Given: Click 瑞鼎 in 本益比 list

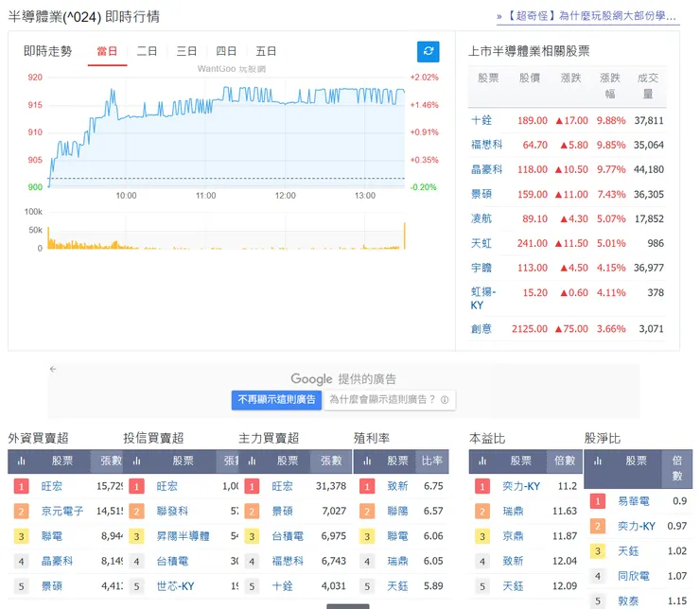Looking at the screenshot, I should [x=513, y=511].
